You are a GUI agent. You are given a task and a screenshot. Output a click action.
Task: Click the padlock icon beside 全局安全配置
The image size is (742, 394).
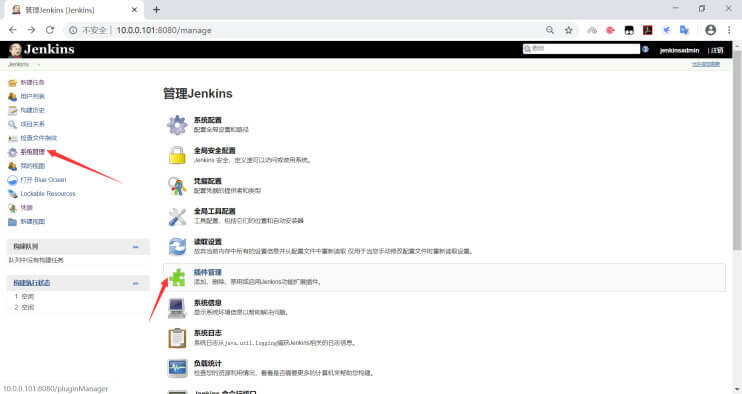click(x=177, y=155)
